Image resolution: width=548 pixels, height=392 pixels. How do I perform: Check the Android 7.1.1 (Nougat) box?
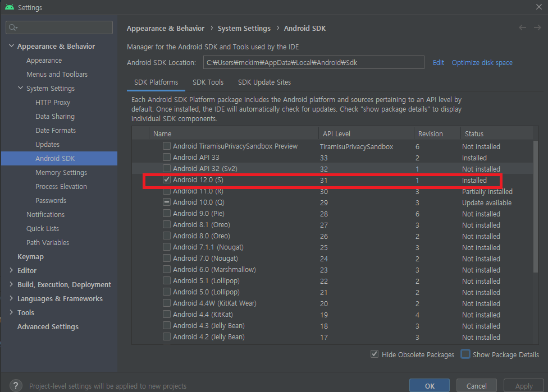pyautogui.click(x=167, y=247)
